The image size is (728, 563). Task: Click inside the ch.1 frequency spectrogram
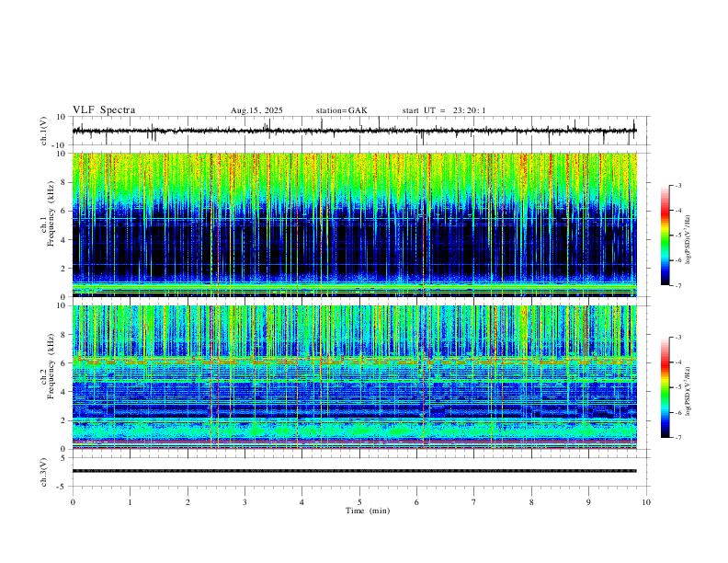point(354,224)
